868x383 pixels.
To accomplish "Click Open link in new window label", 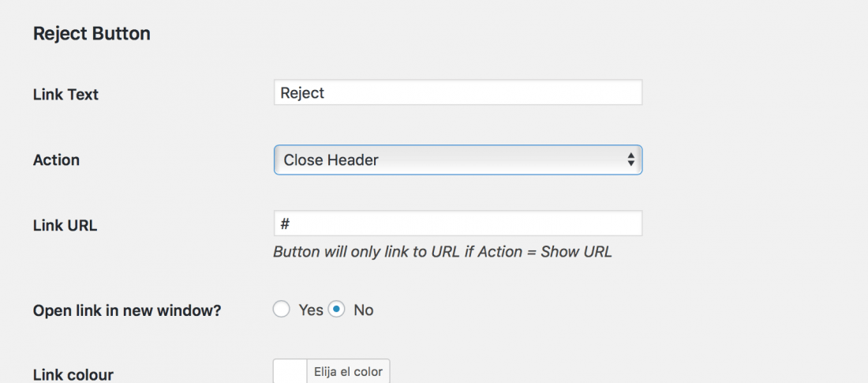I will 127,310.
